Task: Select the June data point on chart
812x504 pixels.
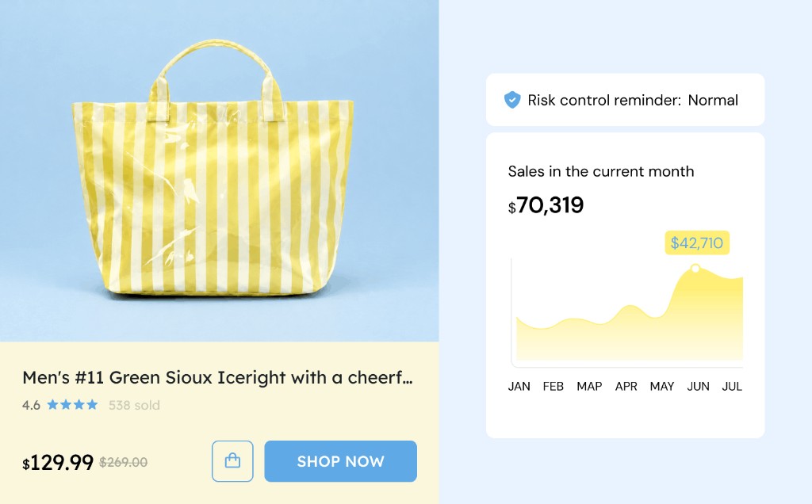Action: 695,268
